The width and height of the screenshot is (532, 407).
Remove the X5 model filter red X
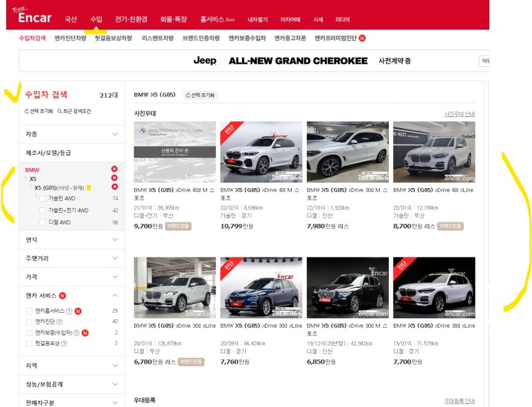tap(115, 178)
